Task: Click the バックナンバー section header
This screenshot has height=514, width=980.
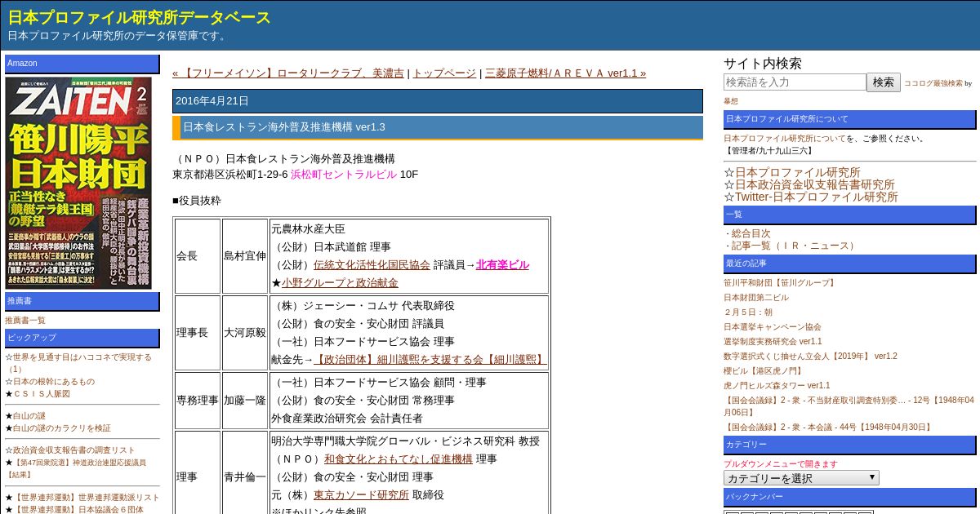Action: point(850,497)
